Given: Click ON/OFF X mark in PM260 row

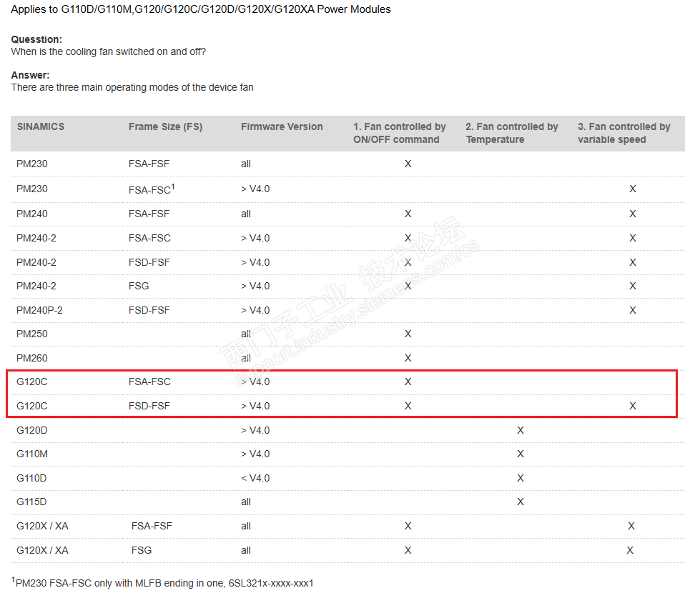Looking at the screenshot, I should point(408,358).
